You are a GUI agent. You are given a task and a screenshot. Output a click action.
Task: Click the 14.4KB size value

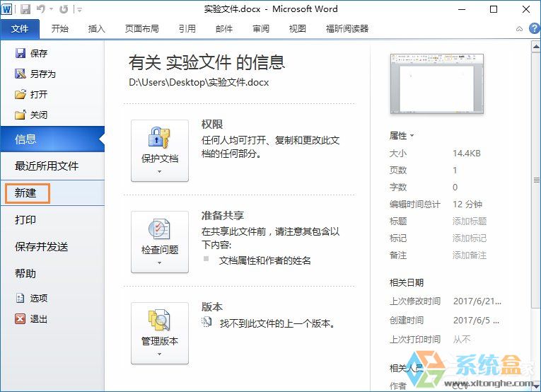(x=467, y=154)
